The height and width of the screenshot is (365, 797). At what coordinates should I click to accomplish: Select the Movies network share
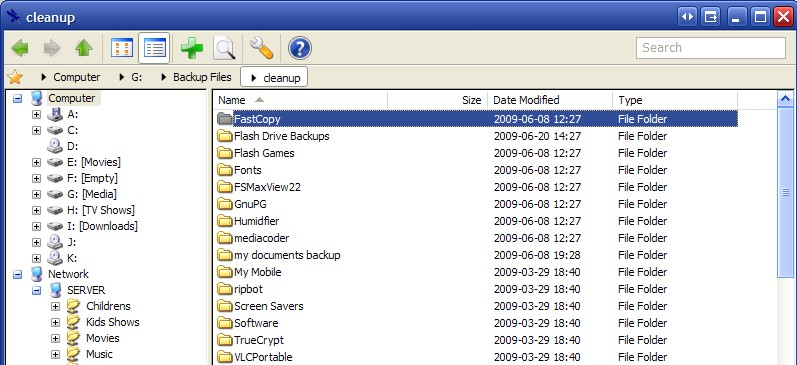pyautogui.click(x=103, y=338)
